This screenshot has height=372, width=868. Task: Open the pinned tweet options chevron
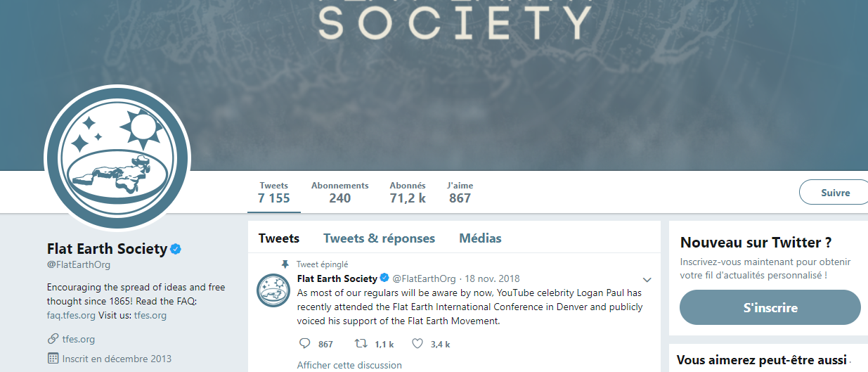pos(647,279)
